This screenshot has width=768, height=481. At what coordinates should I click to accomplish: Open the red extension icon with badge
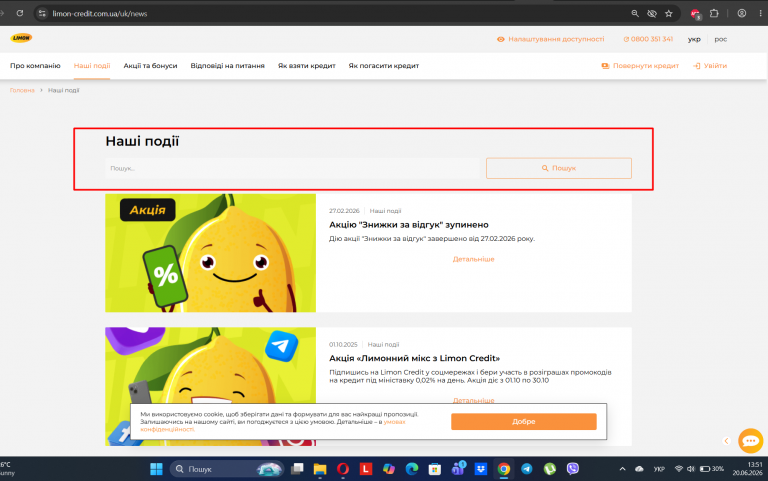(696, 14)
